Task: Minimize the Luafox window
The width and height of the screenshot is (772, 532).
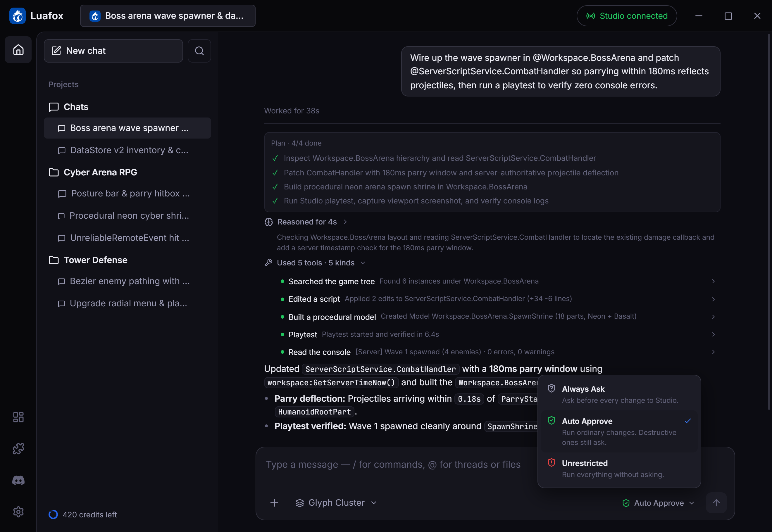Action: pos(699,16)
